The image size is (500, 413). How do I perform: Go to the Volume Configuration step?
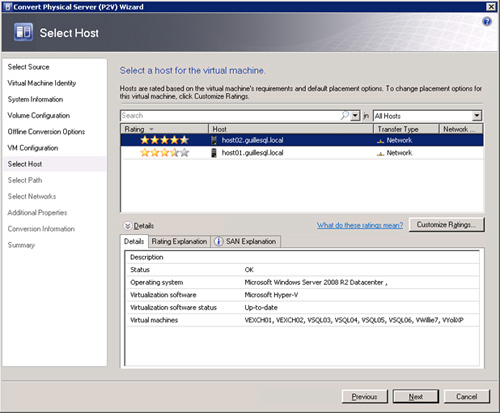(x=39, y=115)
